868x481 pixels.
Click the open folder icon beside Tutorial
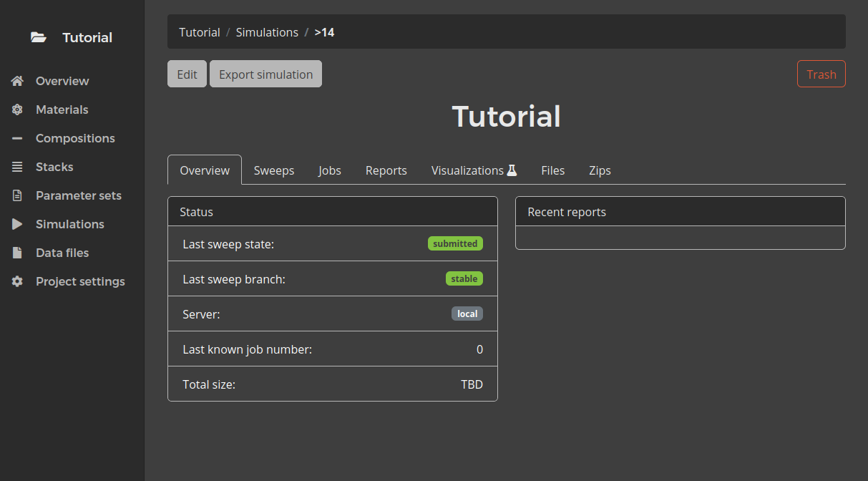coord(39,38)
